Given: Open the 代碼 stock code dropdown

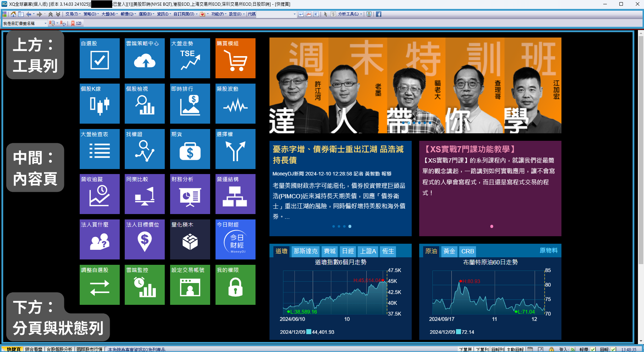Looking at the screenshot, I should tap(294, 14).
